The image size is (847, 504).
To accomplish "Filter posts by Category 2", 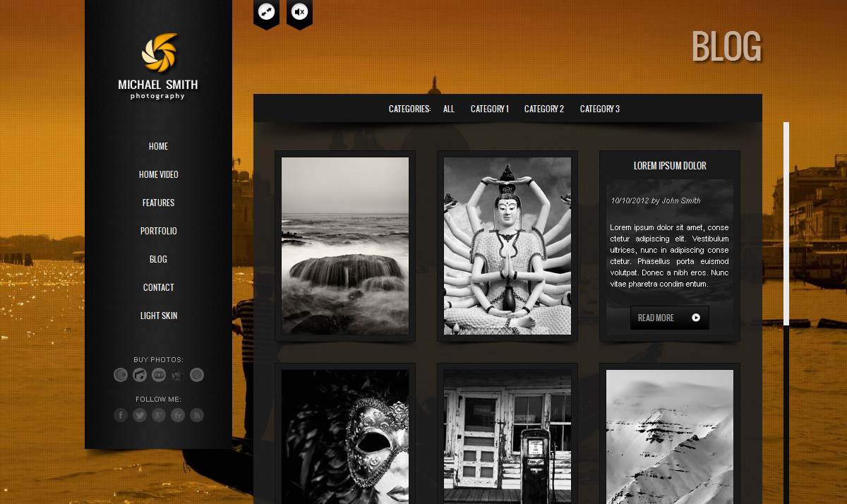I will click(544, 109).
